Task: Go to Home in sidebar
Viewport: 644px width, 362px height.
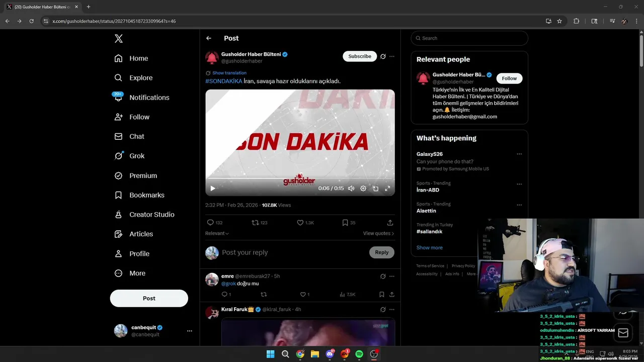Action: click(131, 58)
